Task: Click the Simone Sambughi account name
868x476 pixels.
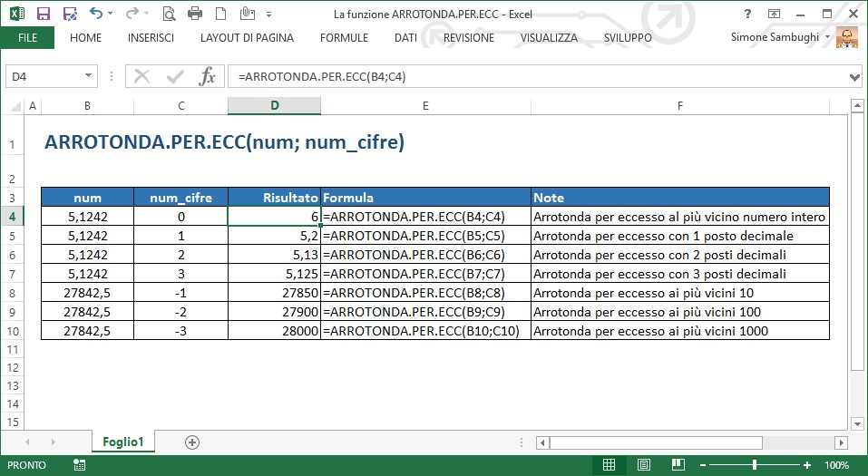Action: click(x=775, y=37)
